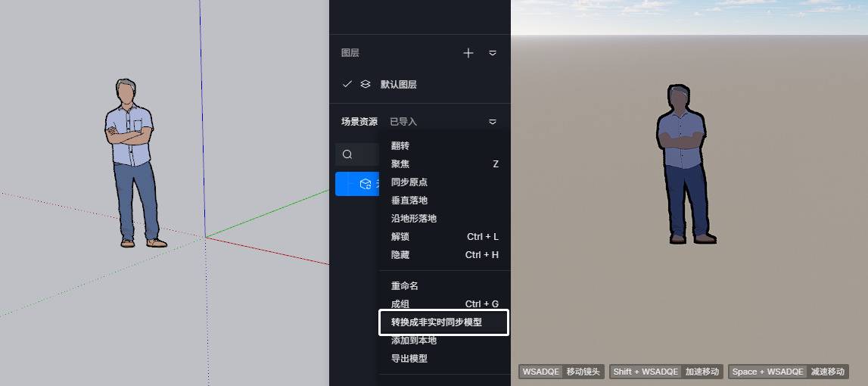Click the search magnifier icon
This screenshot has width=868, height=386.
tap(347, 154)
